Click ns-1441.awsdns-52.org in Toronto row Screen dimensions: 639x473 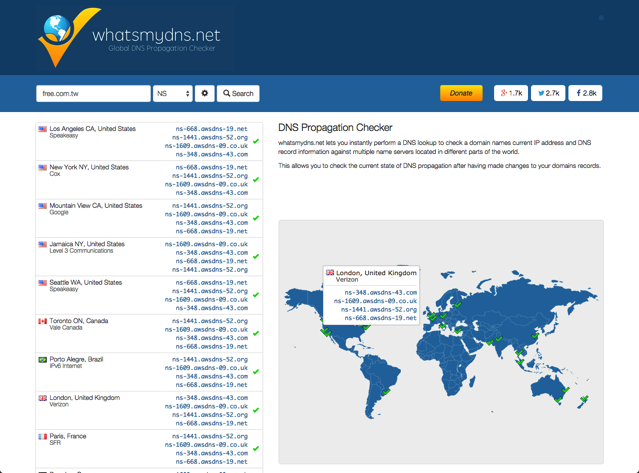tap(210, 321)
